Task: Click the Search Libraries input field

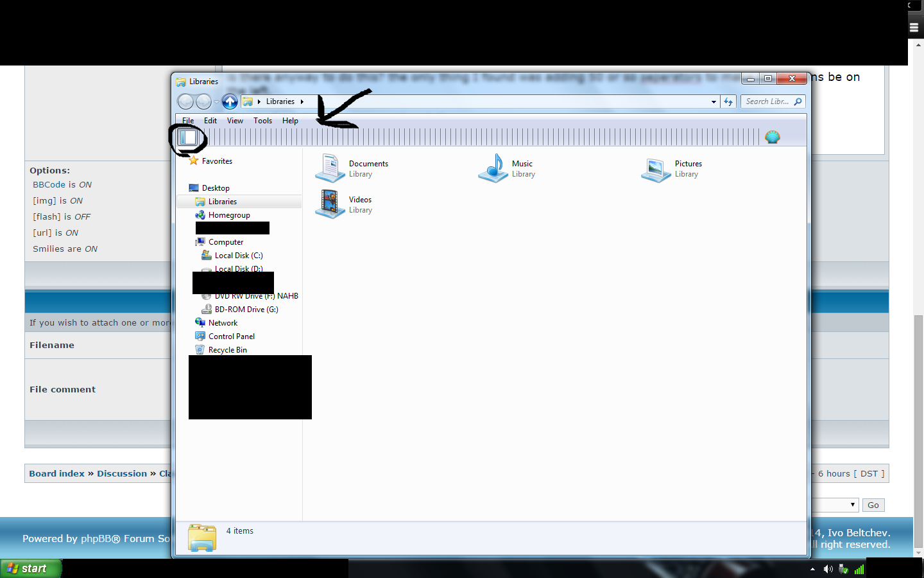Action: [x=767, y=101]
